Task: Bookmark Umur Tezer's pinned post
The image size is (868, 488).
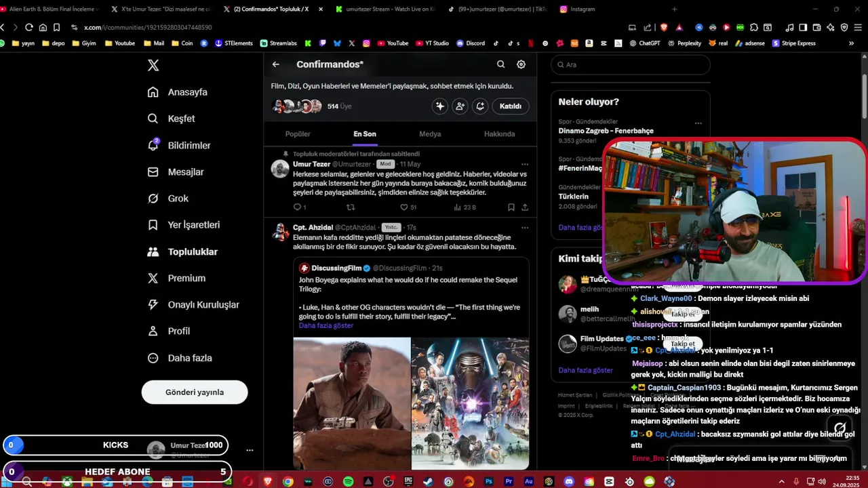Action: coord(511,207)
